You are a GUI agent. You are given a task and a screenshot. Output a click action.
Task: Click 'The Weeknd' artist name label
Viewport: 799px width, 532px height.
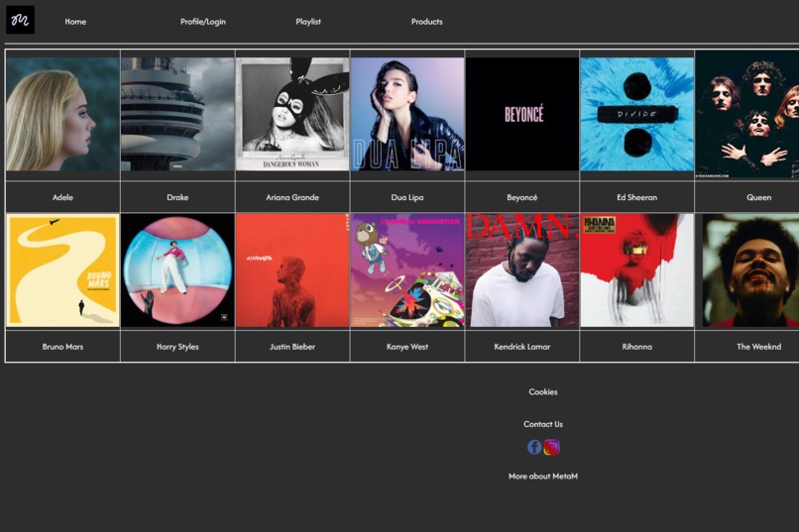pyautogui.click(x=758, y=347)
